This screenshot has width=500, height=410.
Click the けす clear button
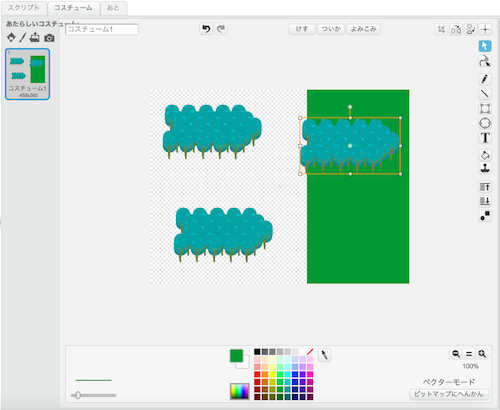[x=302, y=29]
